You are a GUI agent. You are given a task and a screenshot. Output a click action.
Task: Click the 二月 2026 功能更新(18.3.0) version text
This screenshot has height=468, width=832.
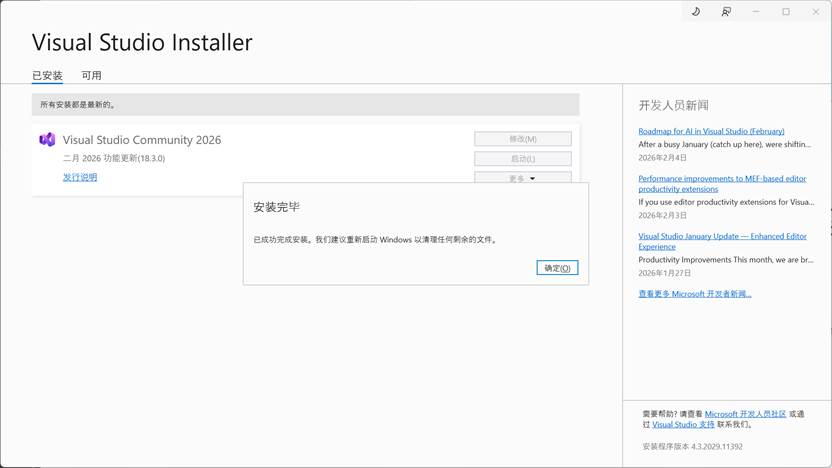pos(114,158)
